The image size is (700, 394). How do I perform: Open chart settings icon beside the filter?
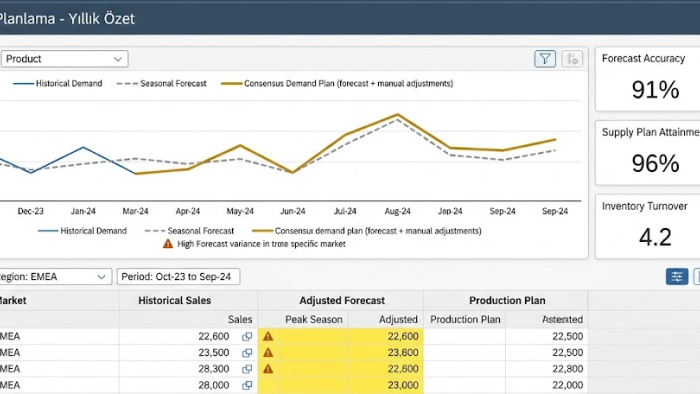tap(572, 59)
